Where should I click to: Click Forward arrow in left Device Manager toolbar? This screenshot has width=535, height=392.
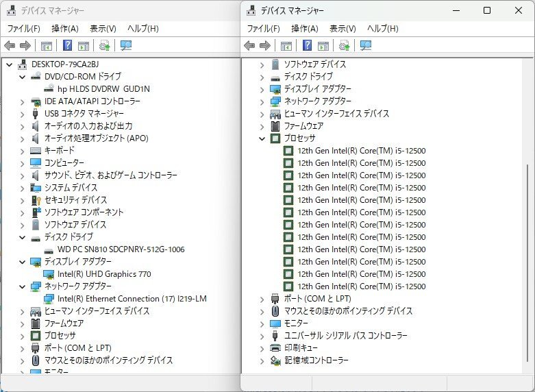[25, 45]
